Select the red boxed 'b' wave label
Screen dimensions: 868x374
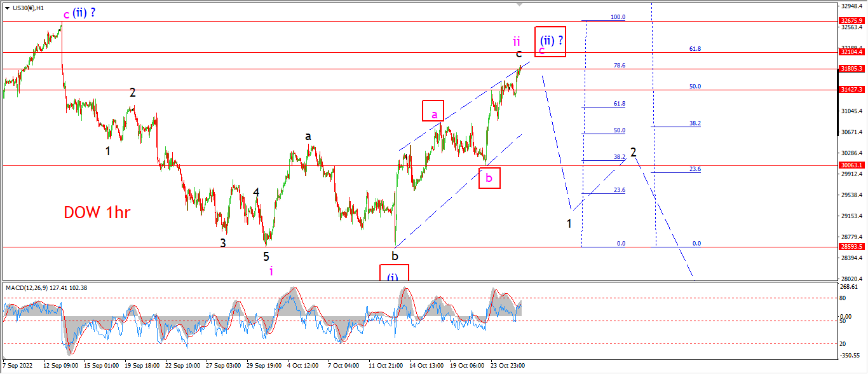(489, 177)
